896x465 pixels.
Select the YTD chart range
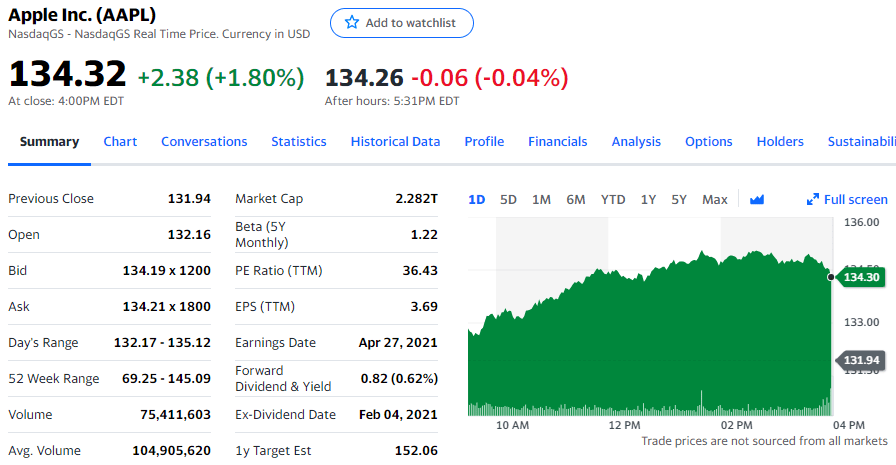613,199
